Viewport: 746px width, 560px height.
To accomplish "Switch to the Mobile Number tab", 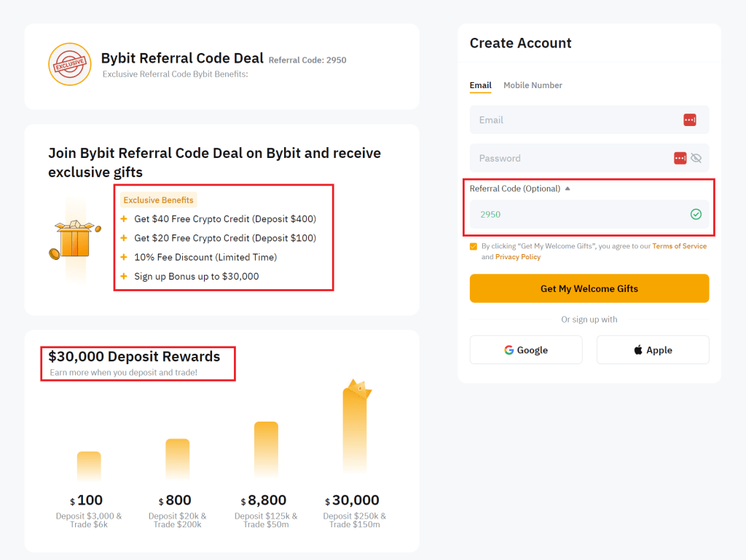I will pos(533,85).
